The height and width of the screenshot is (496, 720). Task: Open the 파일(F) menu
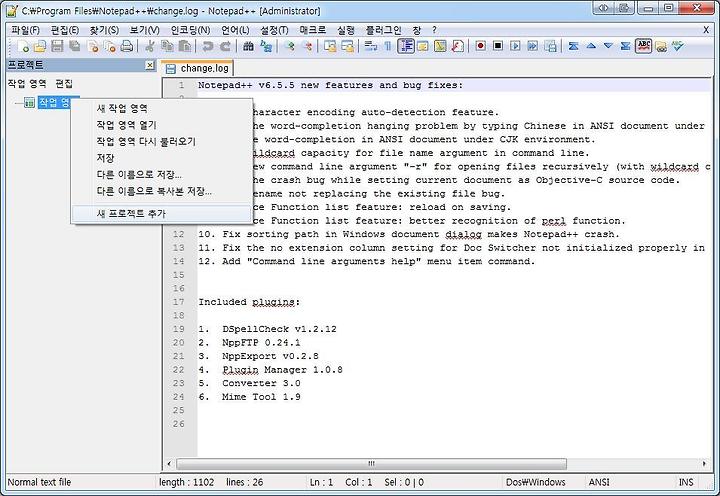point(25,30)
